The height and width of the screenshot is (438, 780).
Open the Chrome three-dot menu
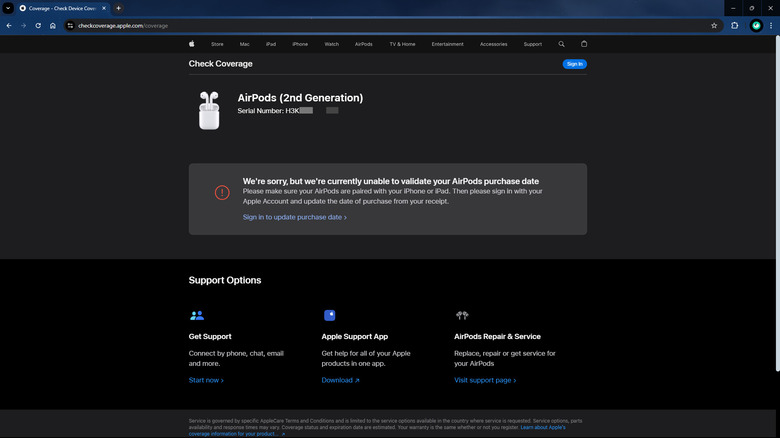(x=771, y=25)
